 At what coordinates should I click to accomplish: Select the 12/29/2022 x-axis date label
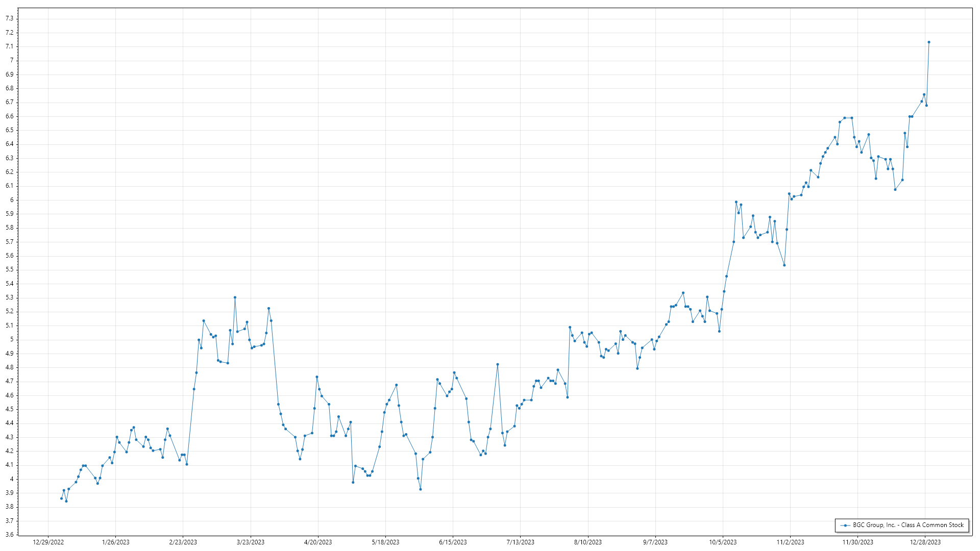[48, 542]
